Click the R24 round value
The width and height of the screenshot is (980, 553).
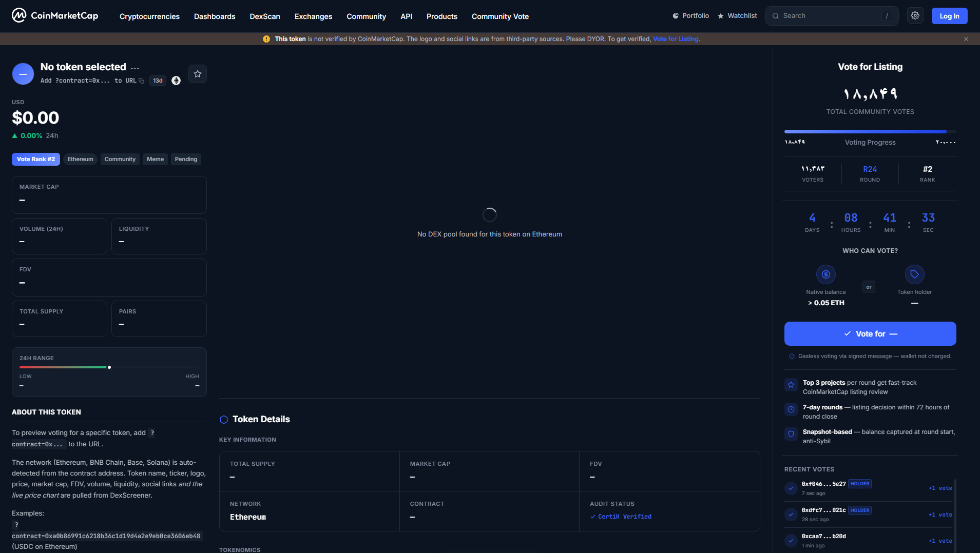pos(870,169)
